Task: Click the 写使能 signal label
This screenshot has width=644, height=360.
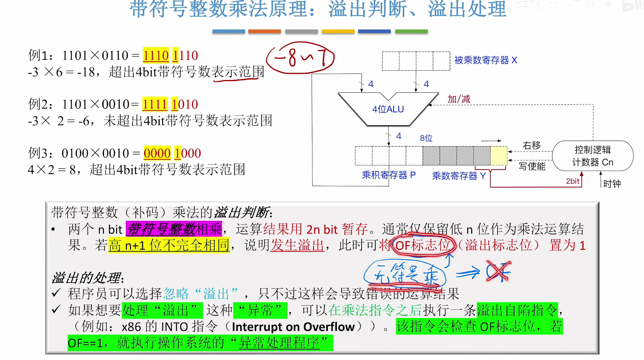Action: click(x=532, y=166)
